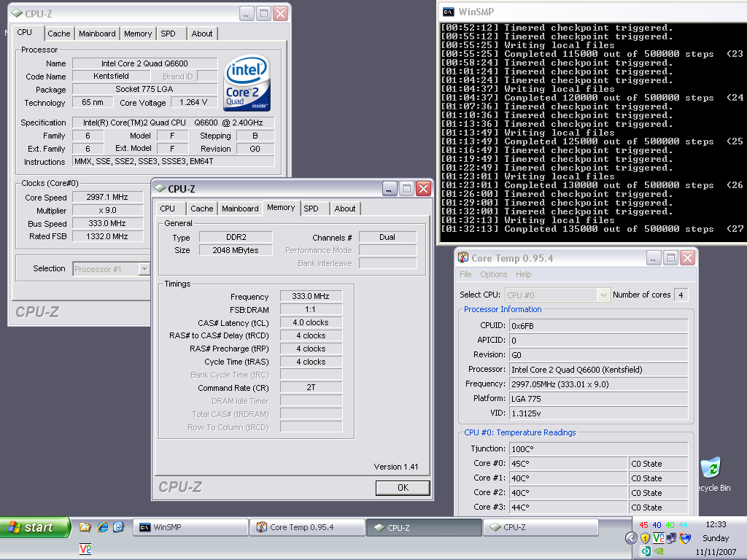Click the title bar icon of the front CPU-Z Memory window
This screenshot has height=560, width=747.
pos(160,189)
